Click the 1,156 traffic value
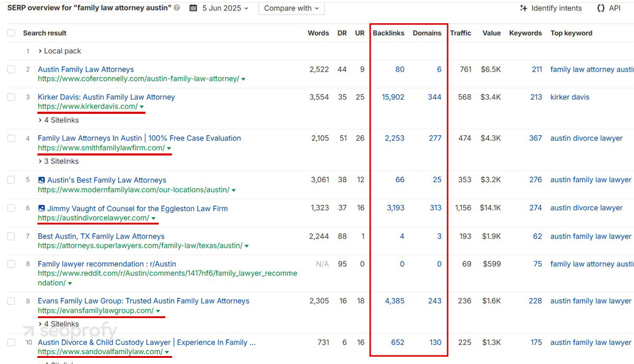Image resolution: width=634 pixels, height=364 pixels. point(463,208)
